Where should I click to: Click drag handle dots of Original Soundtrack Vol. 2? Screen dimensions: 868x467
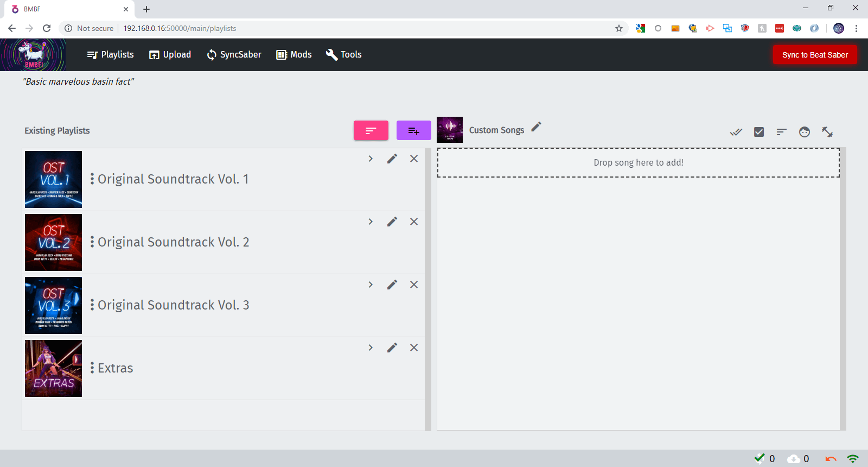(92, 242)
